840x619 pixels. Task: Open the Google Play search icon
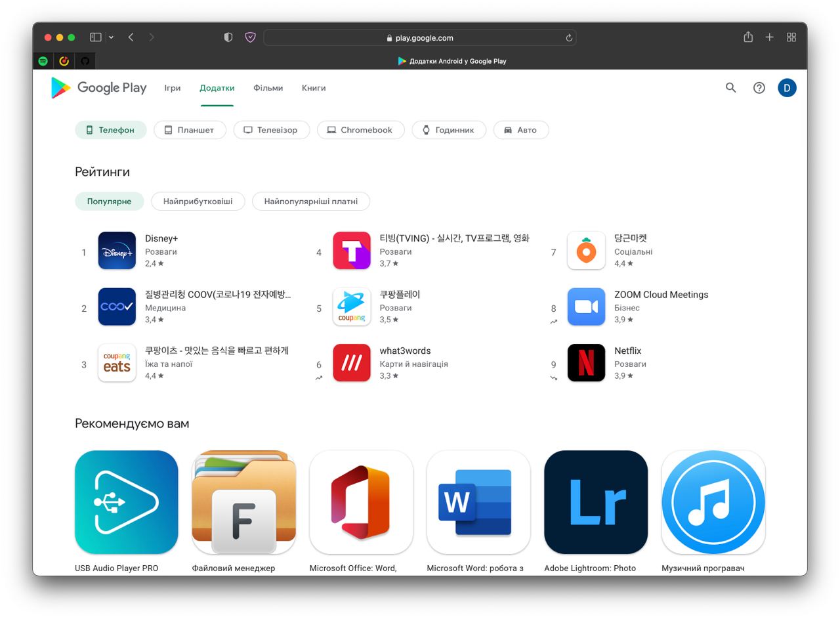(730, 87)
